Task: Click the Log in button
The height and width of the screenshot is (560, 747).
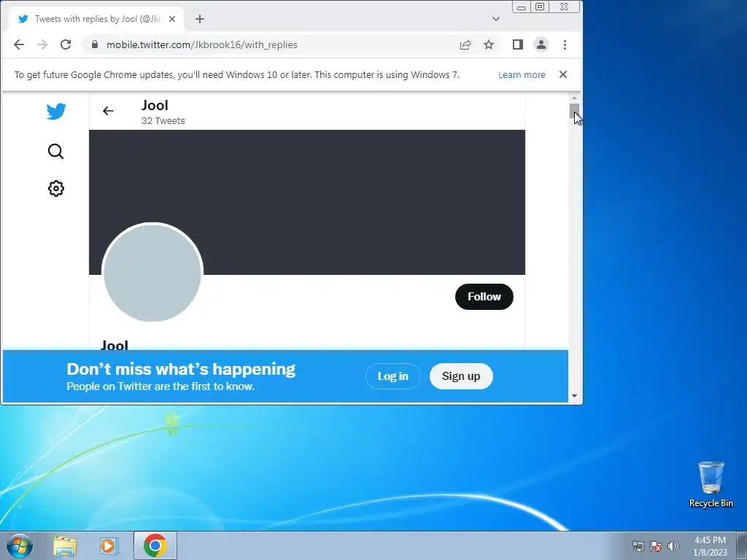Action: point(393,376)
